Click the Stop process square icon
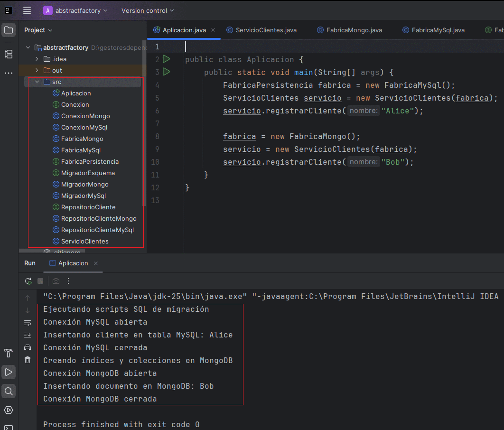The width and height of the screenshot is (504, 430). [x=40, y=281]
